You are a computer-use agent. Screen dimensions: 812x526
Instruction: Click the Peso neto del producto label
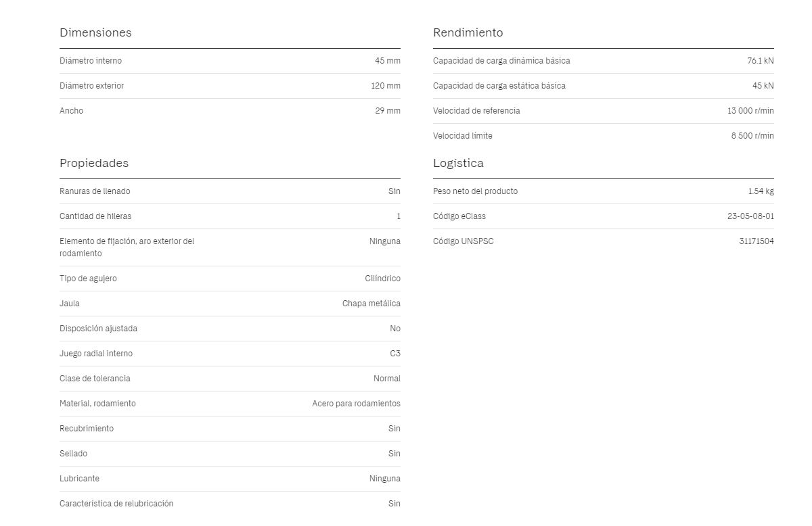click(475, 191)
